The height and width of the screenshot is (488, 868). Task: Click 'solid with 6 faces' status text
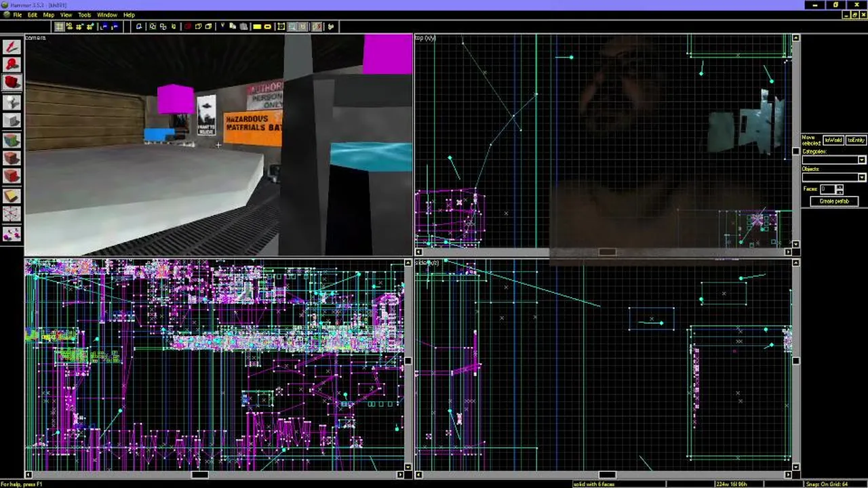tap(594, 484)
